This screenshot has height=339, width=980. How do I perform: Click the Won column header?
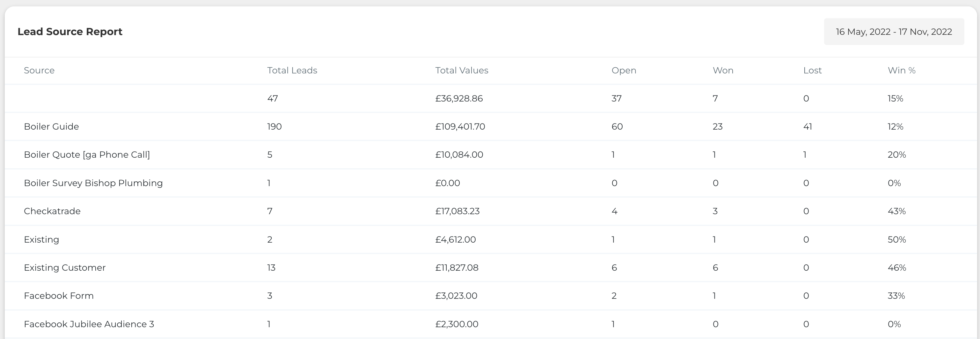723,71
